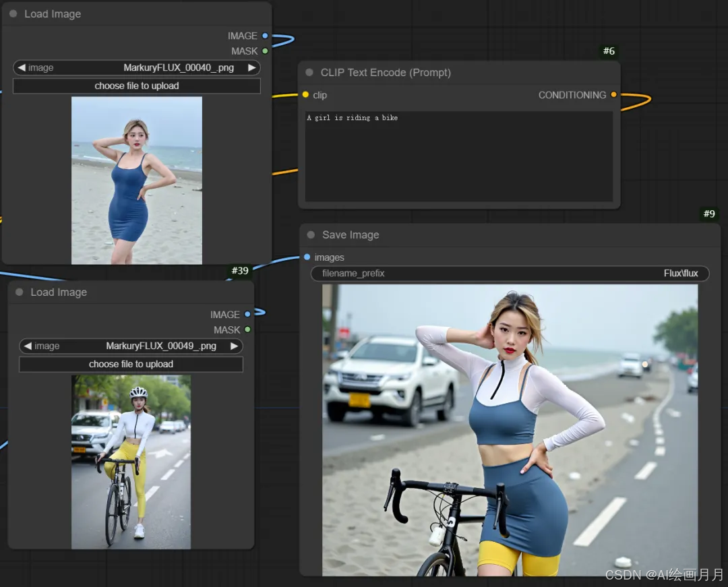Click the MASK output port of top Load Image node
Viewport: 728px width, 587px height.
tap(265, 51)
